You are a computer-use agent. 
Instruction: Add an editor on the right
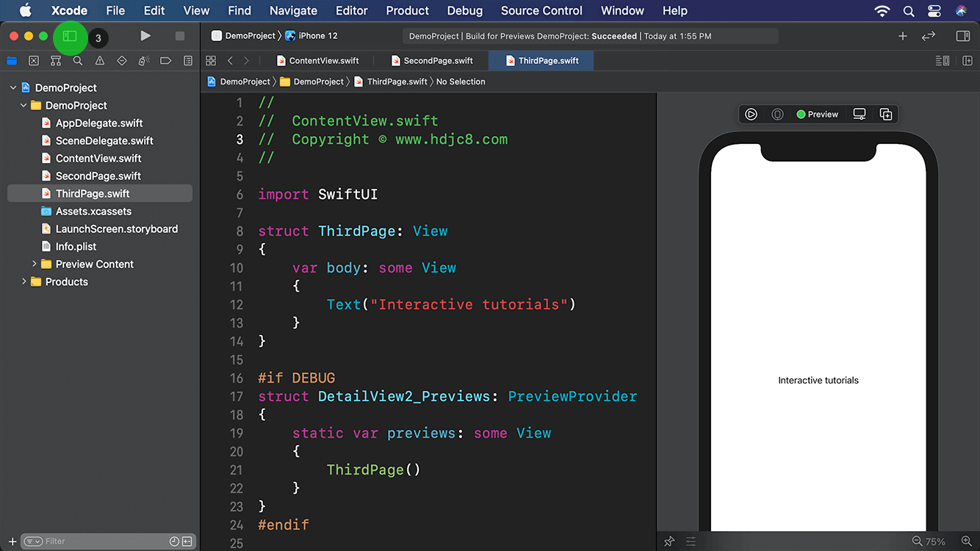point(968,61)
